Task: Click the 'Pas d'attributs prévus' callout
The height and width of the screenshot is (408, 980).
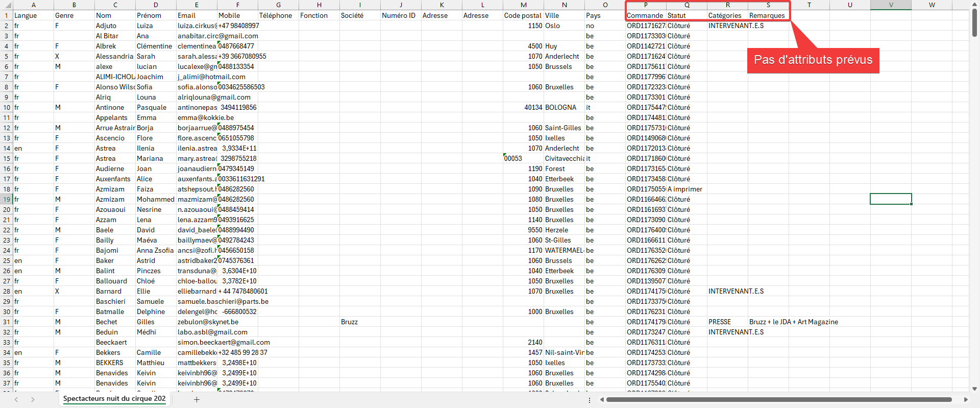Action: (x=813, y=60)
